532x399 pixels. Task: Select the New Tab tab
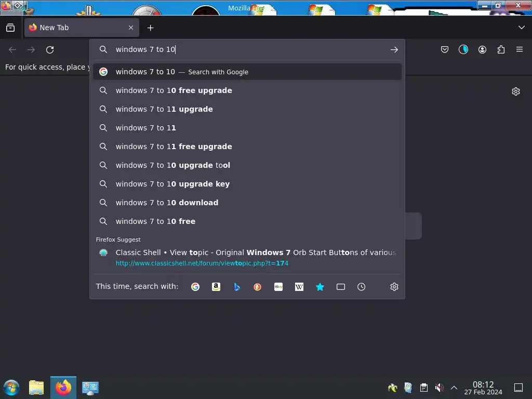[82, 28]
